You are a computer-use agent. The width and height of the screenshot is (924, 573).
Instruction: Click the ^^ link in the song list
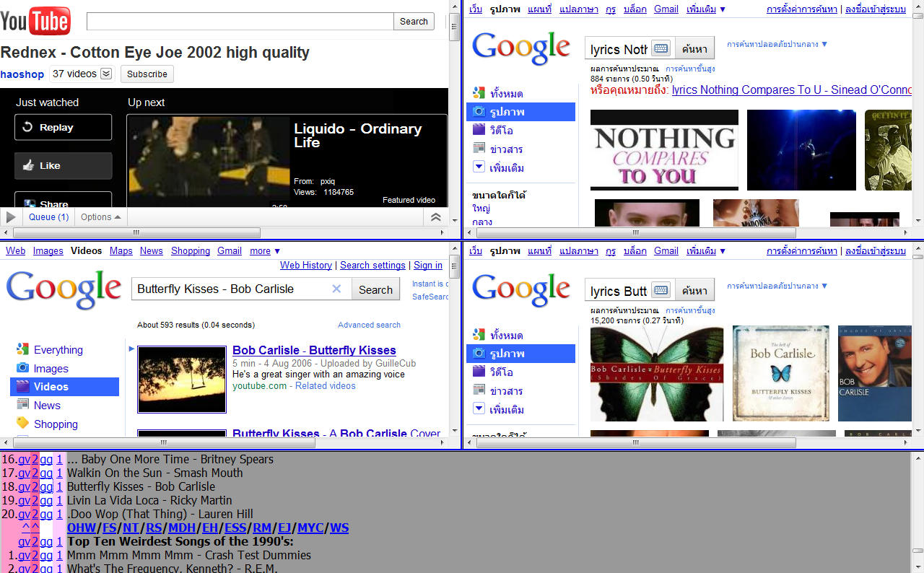tap(30, 528)
